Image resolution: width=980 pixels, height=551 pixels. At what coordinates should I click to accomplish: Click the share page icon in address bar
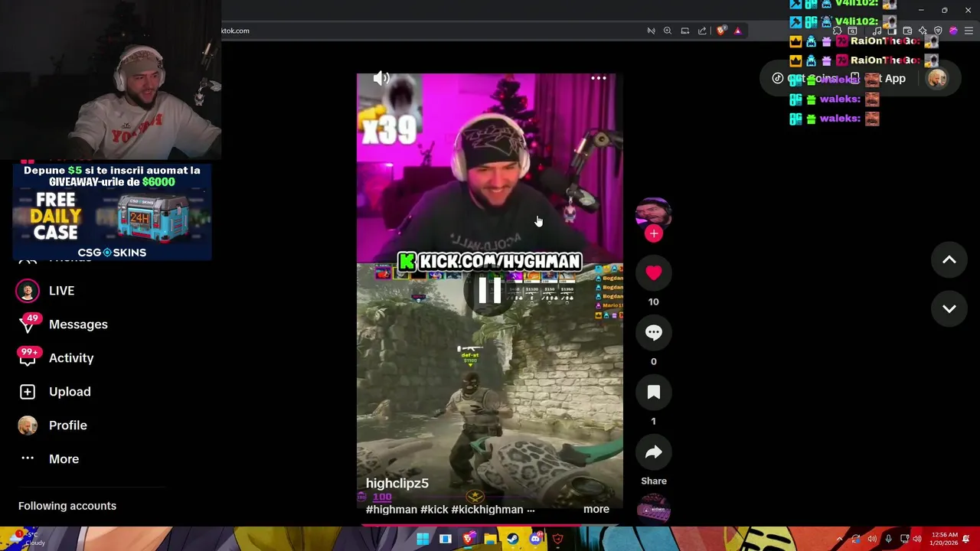point(702,31)
